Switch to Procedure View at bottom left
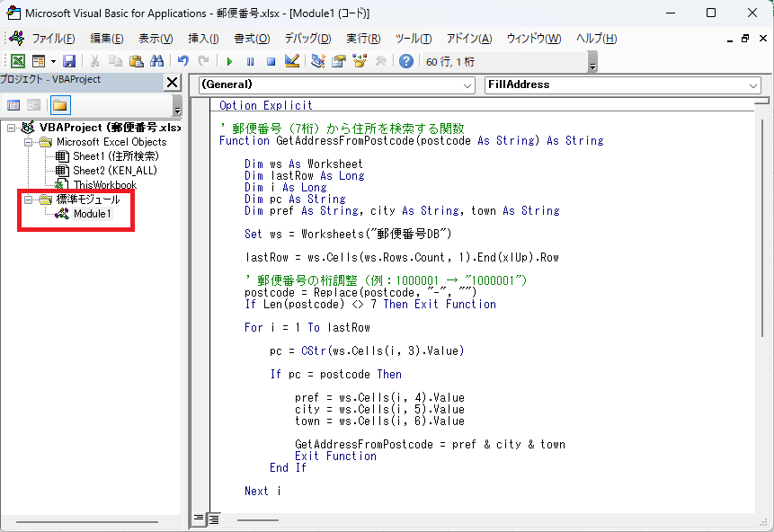This screenshot has width=774, height=532. (x=200, y=519)
